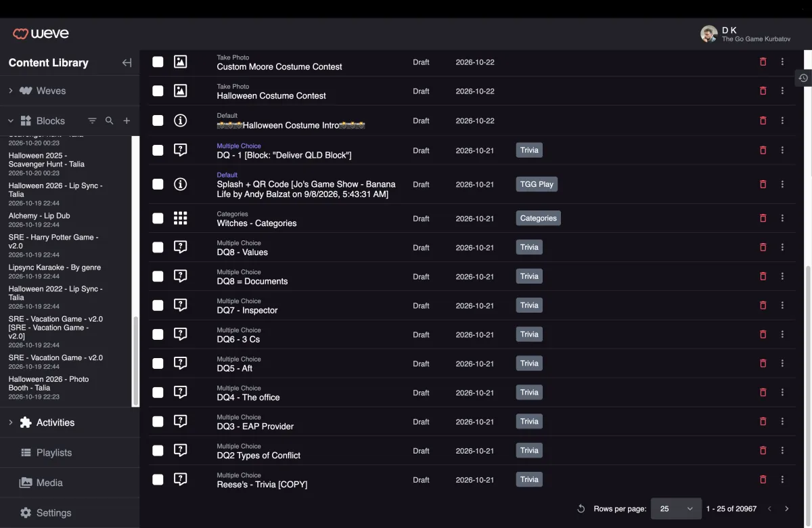Open the D K user profile avatar
This screenshot has width=812, height=528.
(x=708, y=34)
